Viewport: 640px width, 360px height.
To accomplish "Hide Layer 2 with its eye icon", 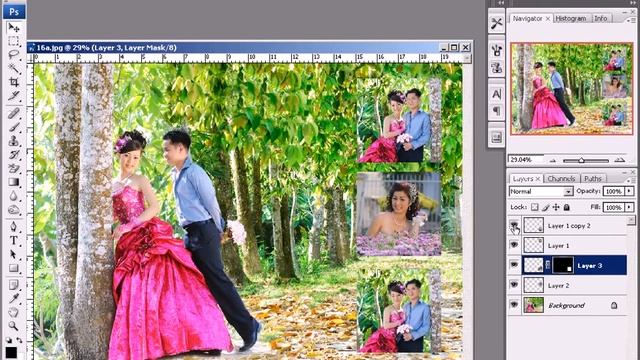I will 514,285.
